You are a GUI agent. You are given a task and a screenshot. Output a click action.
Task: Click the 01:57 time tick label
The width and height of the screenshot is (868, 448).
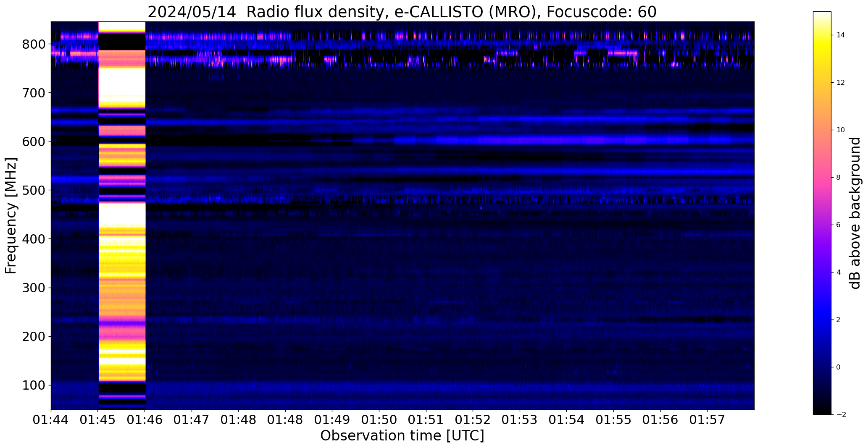708,420
